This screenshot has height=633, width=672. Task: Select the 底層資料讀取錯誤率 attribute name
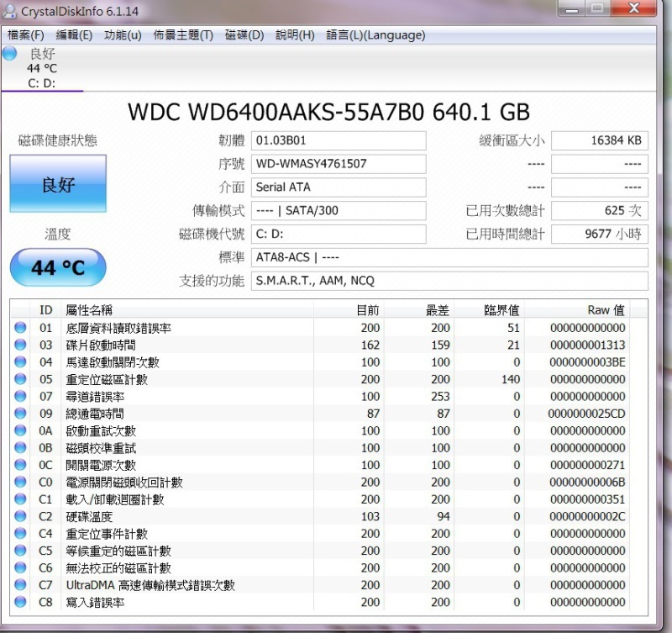pos(118,328)
